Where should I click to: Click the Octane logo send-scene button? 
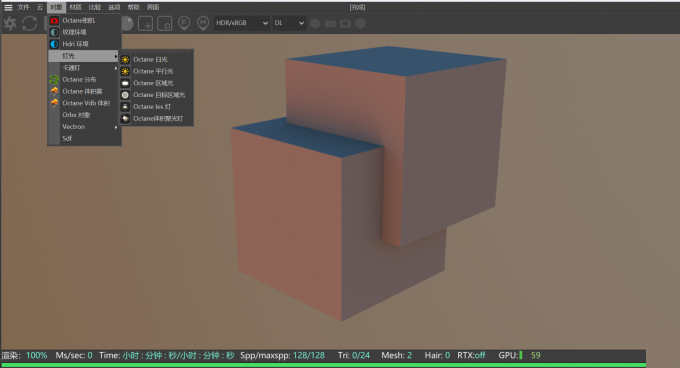point(10,23)
